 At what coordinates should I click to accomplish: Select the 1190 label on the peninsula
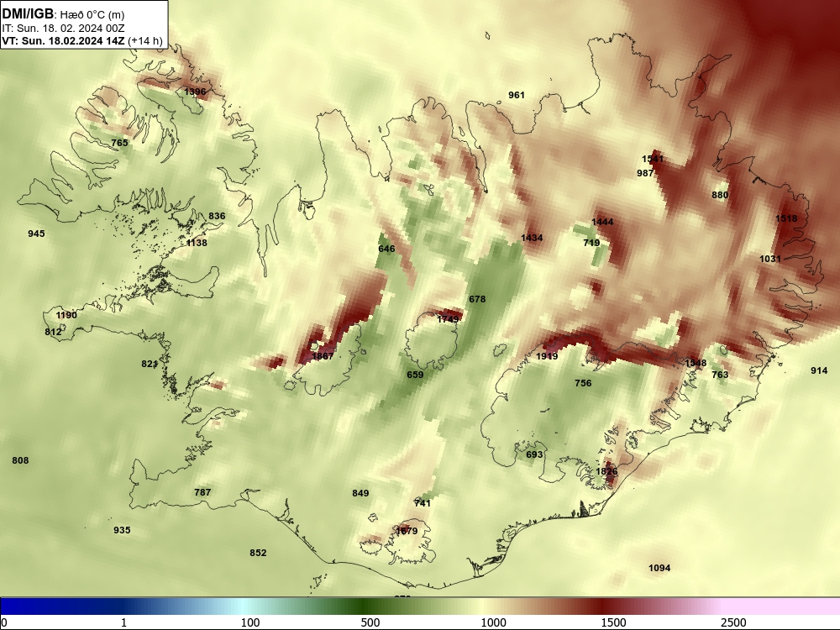click(x=66, y=315)
